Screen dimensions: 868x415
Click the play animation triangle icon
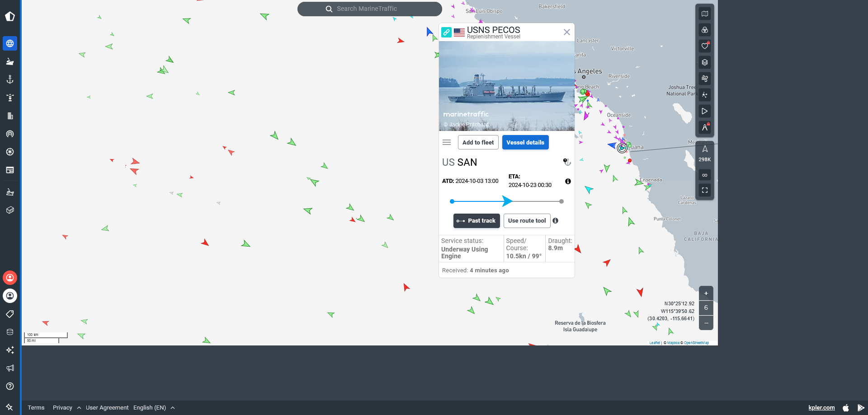(705, 111)
